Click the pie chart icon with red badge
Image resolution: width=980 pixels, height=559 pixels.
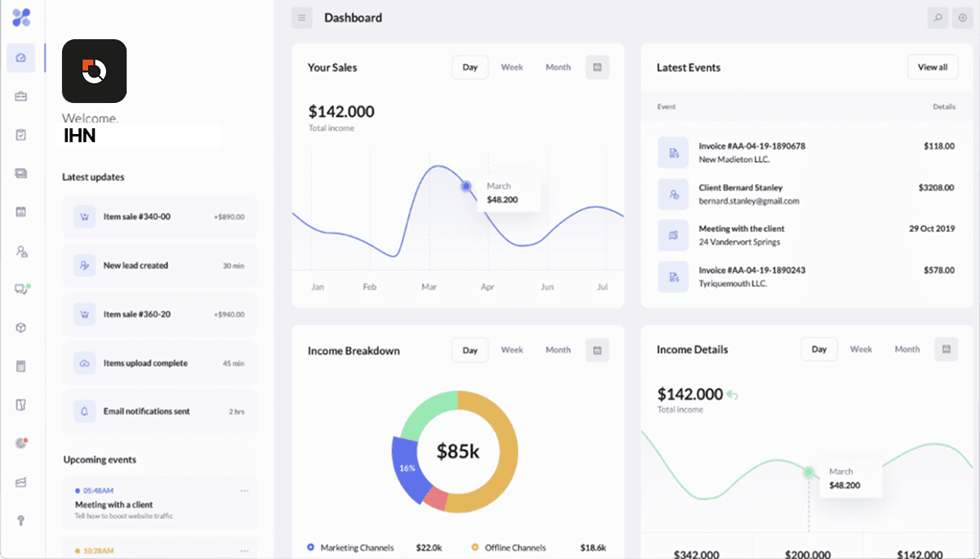21,443
